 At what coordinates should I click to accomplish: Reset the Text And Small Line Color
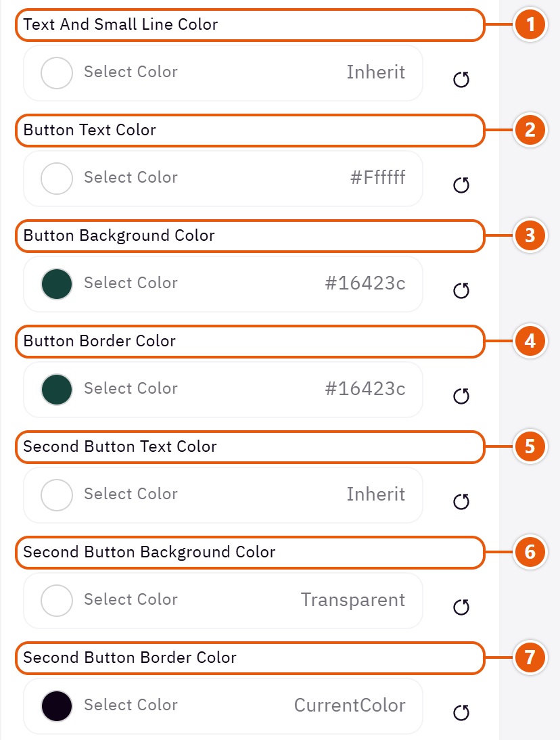[461, 79]
